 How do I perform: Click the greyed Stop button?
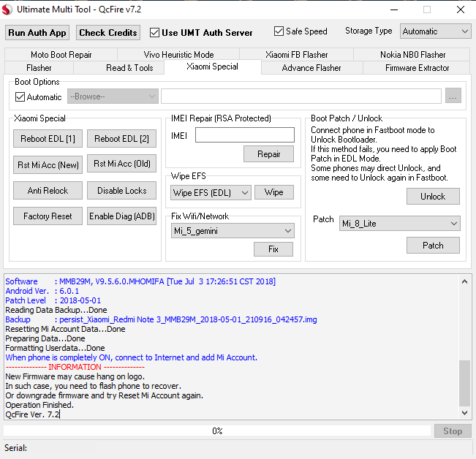(453, 430)
